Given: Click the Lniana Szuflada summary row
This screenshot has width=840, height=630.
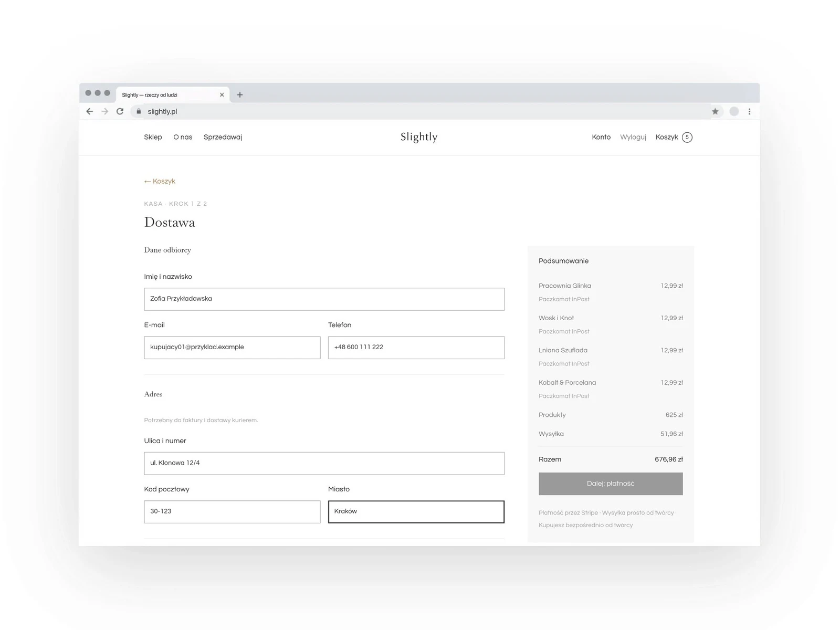Looking at the screenshot, I should [x=611, y=356].
